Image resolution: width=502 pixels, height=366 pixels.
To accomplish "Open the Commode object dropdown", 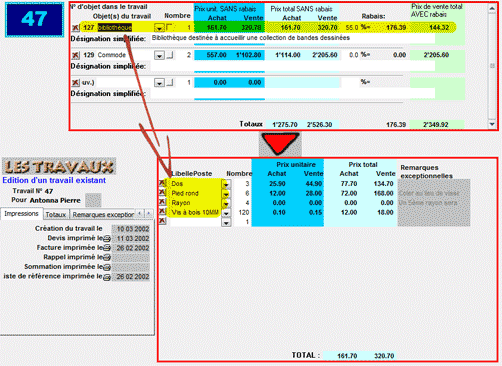I will (159, 55).
